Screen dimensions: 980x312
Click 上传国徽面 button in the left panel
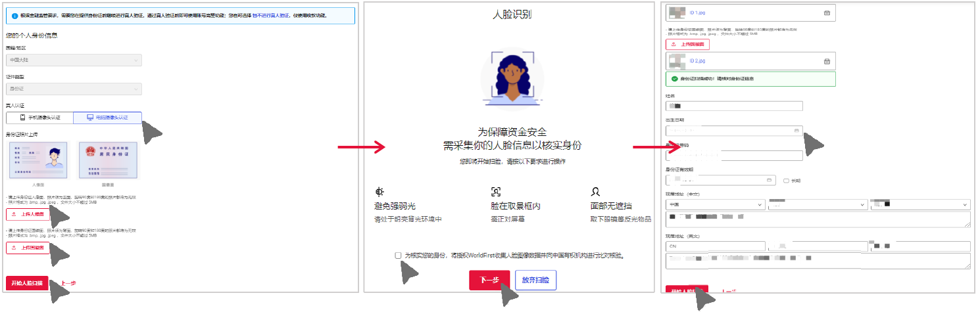[28, 248]
